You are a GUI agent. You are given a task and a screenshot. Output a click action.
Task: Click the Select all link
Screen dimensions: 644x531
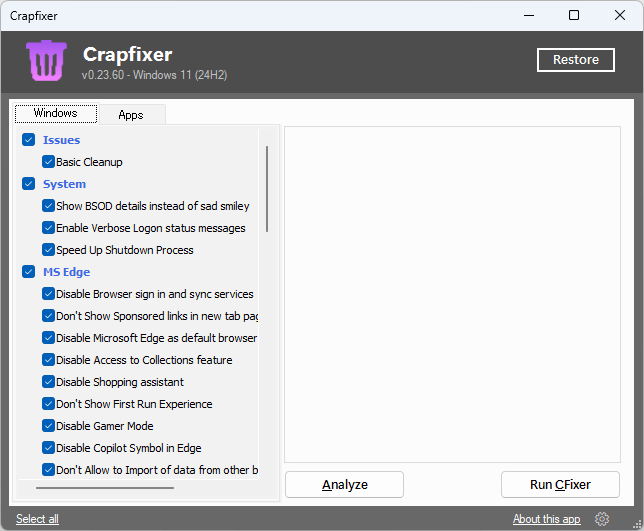click(x=37, y=519)
